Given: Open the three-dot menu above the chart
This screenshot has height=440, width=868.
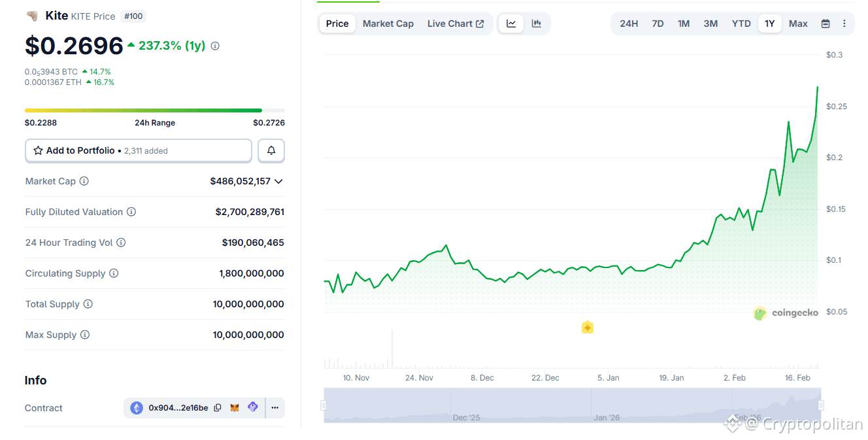Looking at the screenshot, I should point(845,23).
